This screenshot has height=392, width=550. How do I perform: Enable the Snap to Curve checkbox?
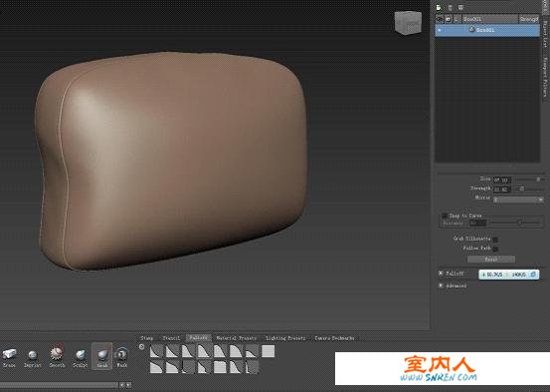click(x=445, y=216)
